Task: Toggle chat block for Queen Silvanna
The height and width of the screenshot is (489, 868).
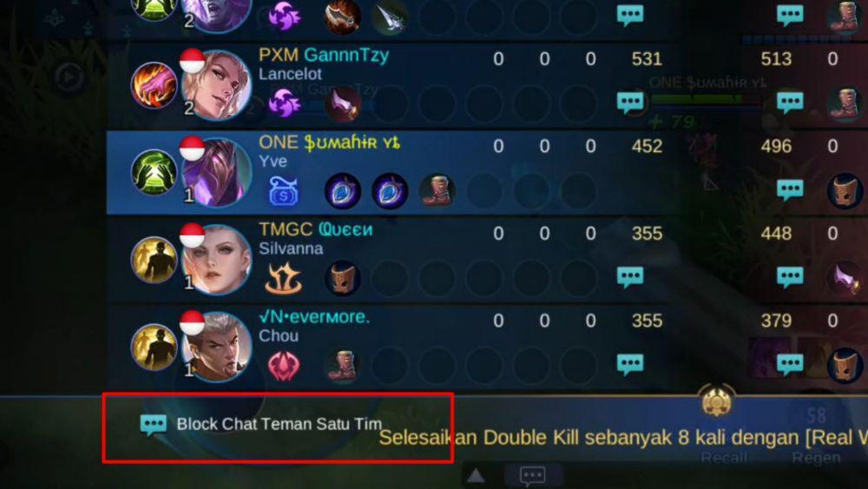Action: coord(630,276)
